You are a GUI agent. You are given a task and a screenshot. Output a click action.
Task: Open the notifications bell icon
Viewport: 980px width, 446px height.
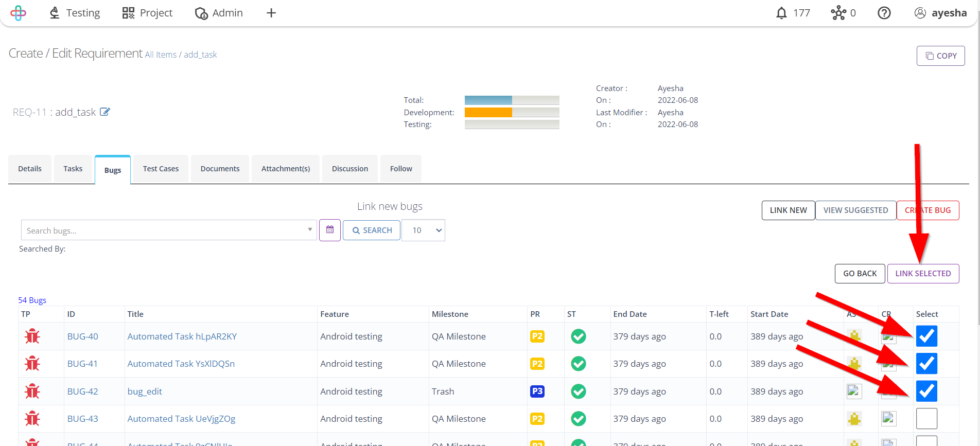(x=781, y=13)
